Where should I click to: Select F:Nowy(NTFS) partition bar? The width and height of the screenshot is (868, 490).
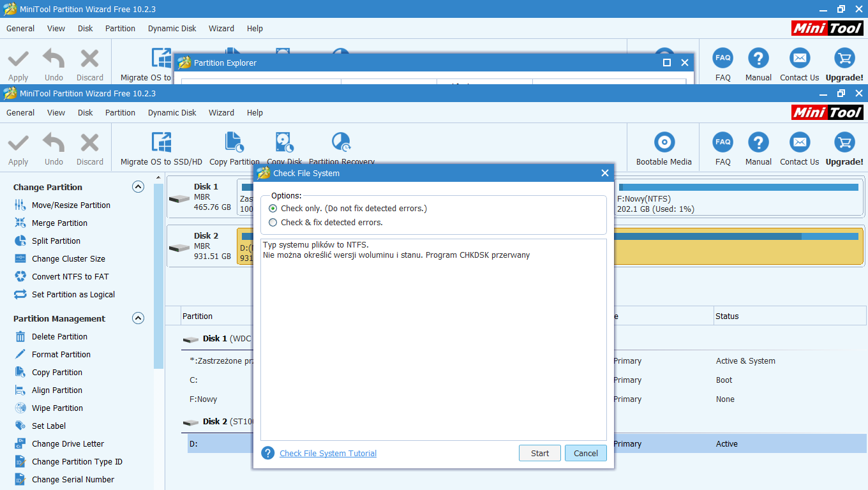point(738,198)
